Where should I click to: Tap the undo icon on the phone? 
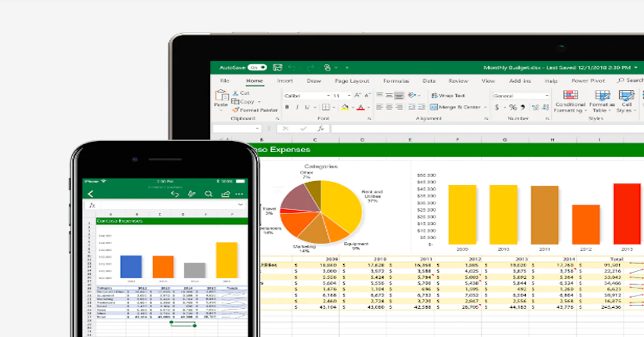175,194
